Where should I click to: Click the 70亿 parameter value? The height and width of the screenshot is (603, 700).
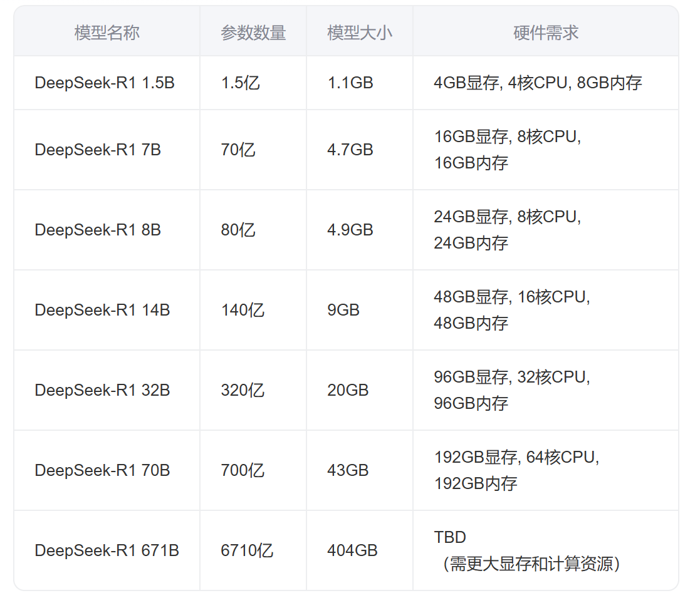click(x=238, y=150)
